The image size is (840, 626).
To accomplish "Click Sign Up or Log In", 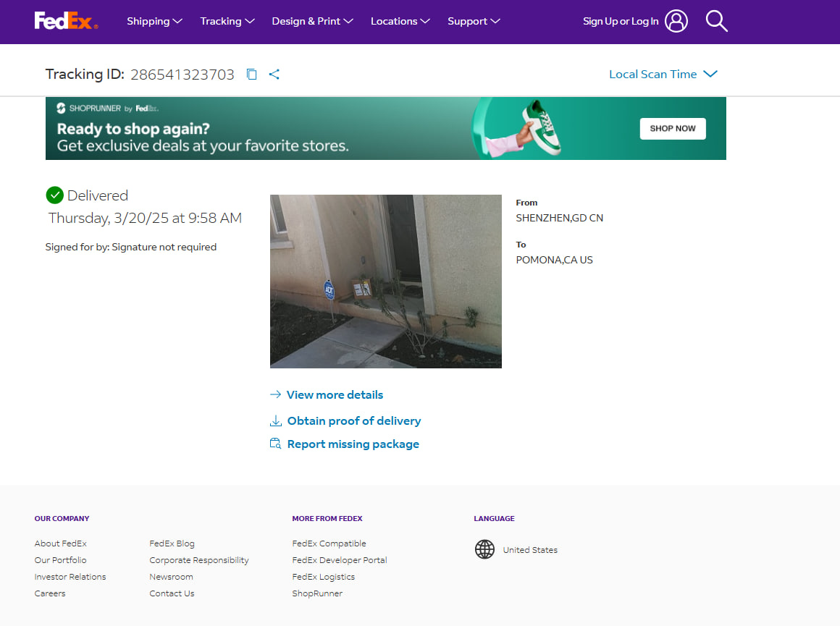I will [x=621, y=21].
